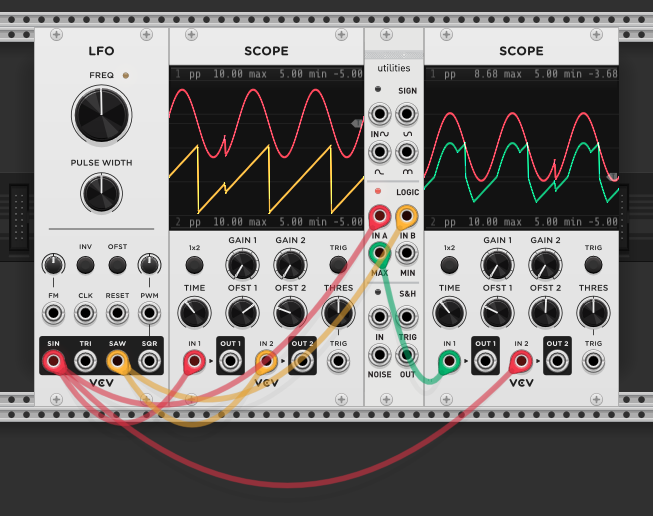Click OUT 1 jack on left Scope
The image size is (653, 516).
pos(230,361)
